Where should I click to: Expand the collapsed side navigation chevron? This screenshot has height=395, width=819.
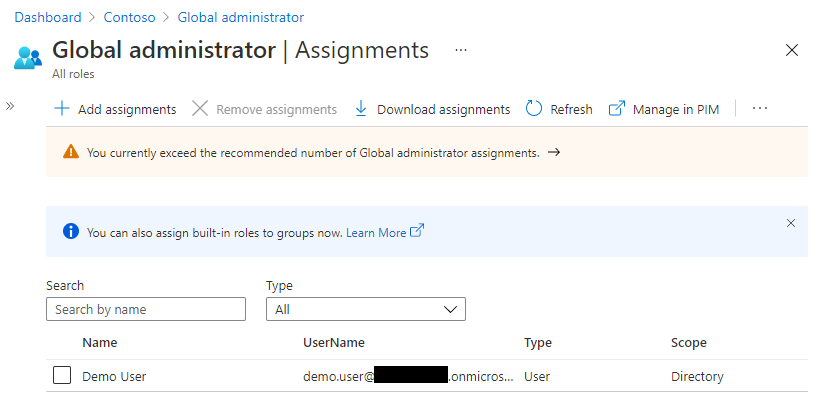click(x=10, y=106)
